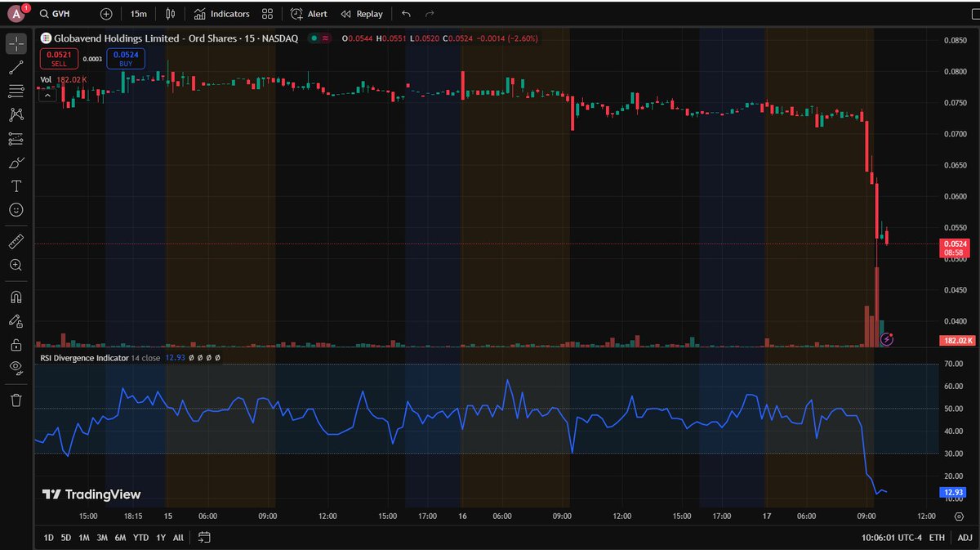This screenshot has width=980, height=550.
Task: Select the All date range
Action: click(x=178, y=537)
